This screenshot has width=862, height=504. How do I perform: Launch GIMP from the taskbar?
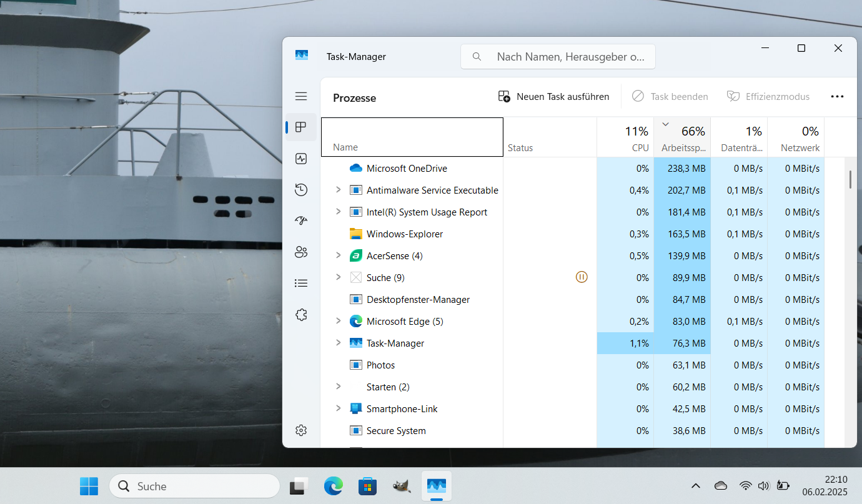[x=402, y=486]
